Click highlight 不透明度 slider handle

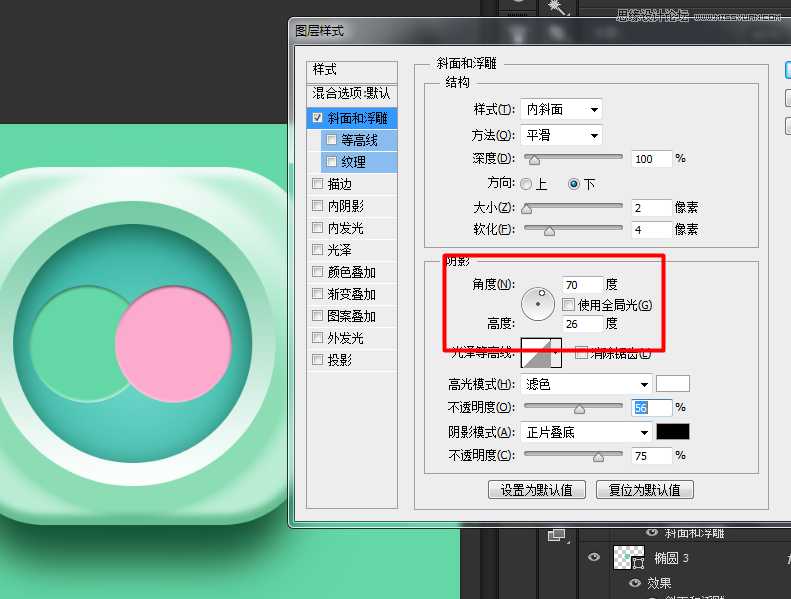point(580,409)
